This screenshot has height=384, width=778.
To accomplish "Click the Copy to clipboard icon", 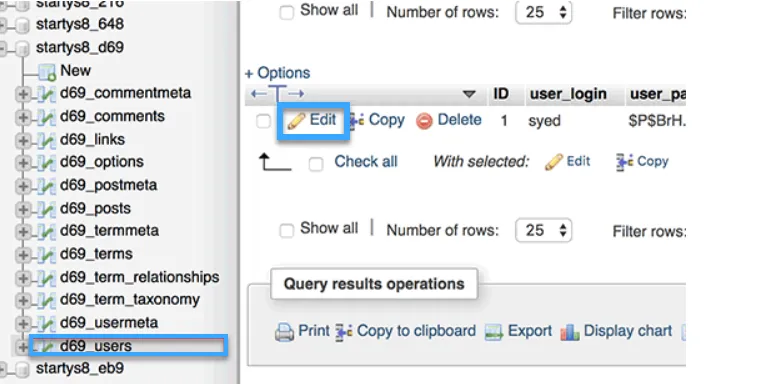I will (x=344, y=332).
